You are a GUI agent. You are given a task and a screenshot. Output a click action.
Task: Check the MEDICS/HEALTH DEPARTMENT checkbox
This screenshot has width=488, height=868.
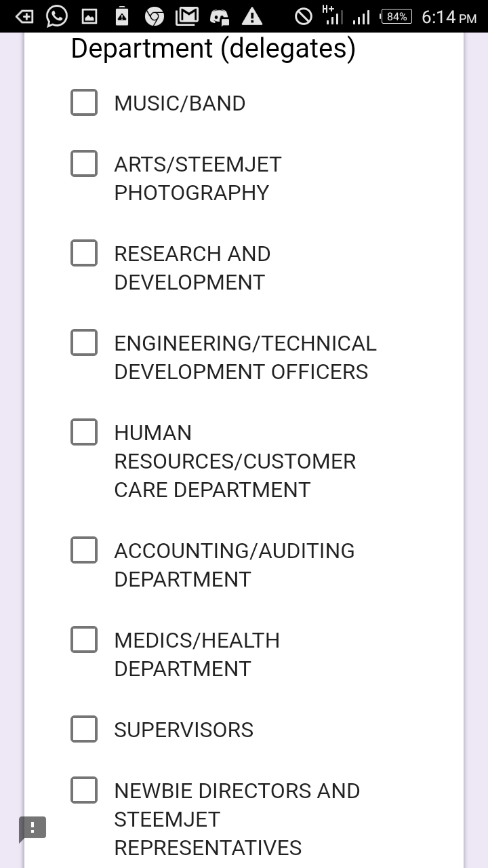tap(84, 639)
